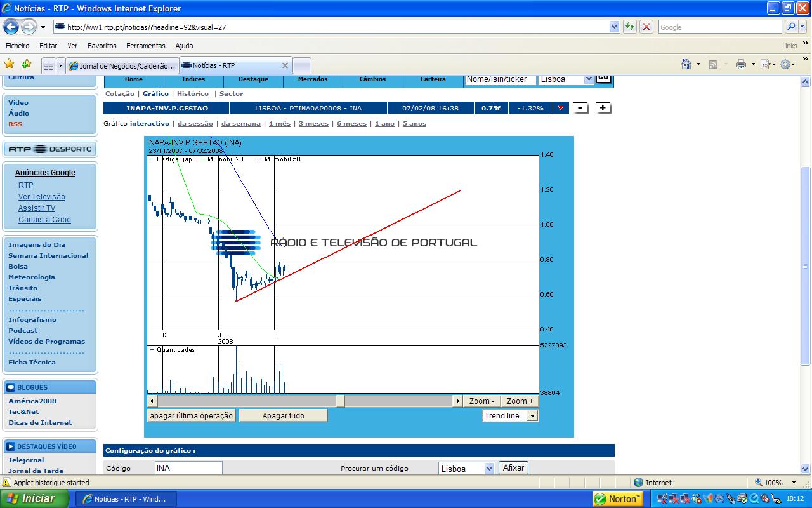
Task: Click the Add to Favorites plus-star icon
Action: click(x=26, y=64)
